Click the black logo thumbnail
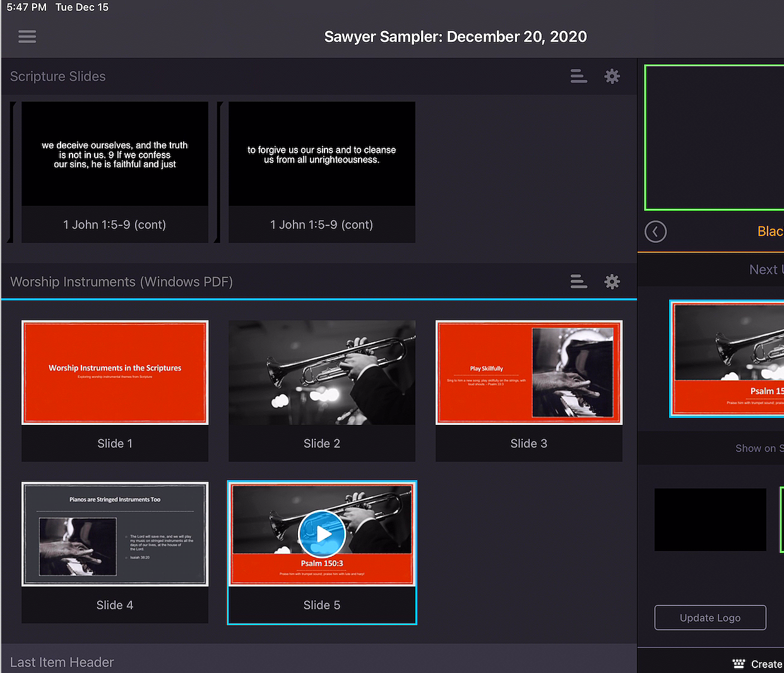 pyautogui.click(x=710, y=520)
